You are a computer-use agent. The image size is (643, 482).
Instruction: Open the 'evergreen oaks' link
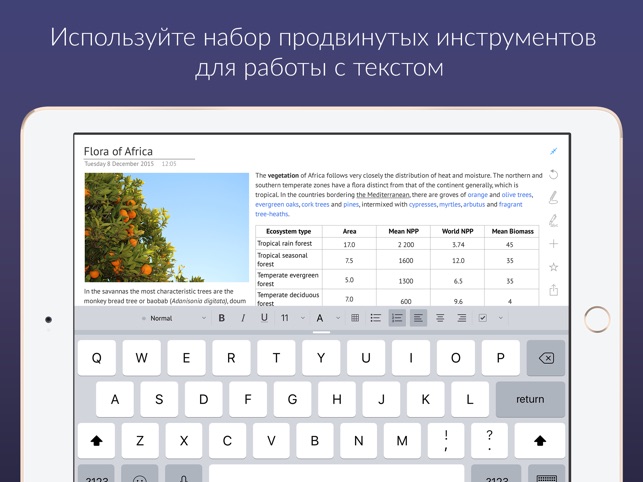pyautogui.click(x=277, y=204)
